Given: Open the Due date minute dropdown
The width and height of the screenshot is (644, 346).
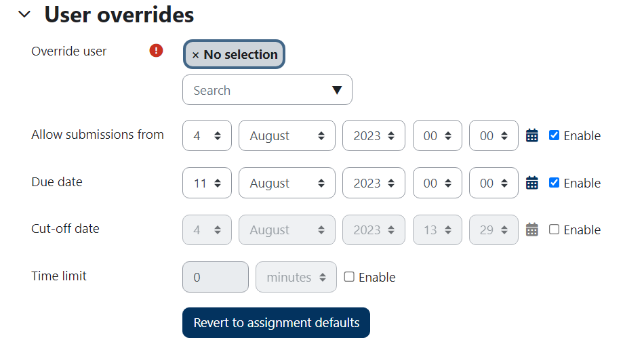Looking at the screenshot, I should 494,183.
